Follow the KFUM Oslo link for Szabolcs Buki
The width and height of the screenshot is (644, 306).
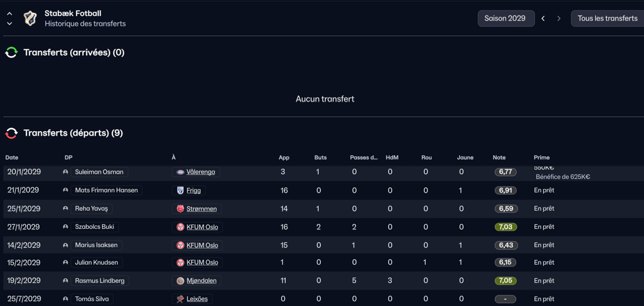[x=202, y=227]
